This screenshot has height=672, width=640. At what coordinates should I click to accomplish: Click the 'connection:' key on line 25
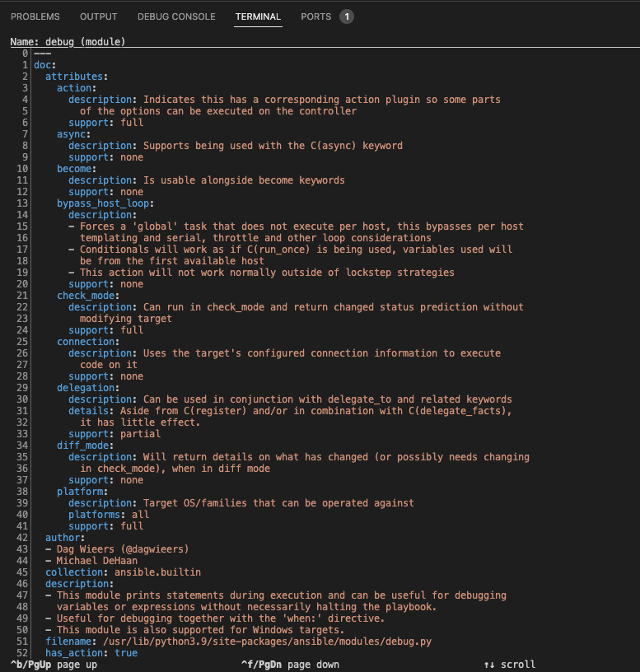pos(88,342)
